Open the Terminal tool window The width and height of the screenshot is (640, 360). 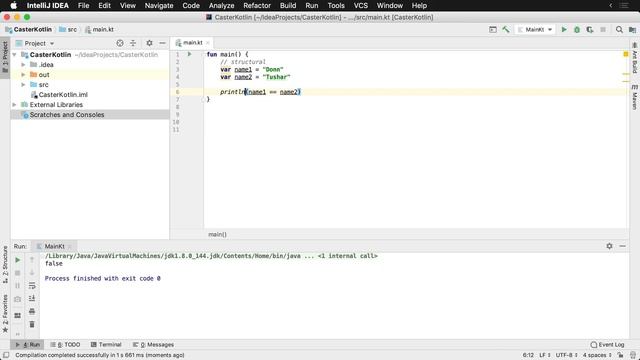[x=106, y=344]
